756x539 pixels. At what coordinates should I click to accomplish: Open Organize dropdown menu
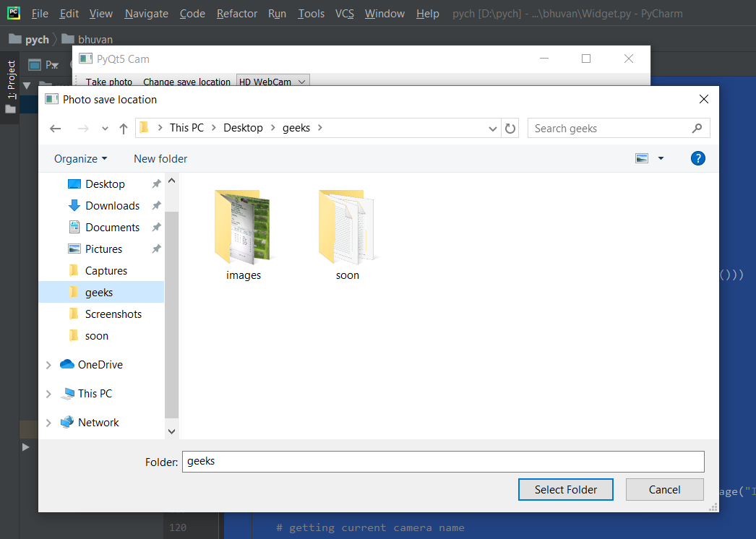(80, 159)
